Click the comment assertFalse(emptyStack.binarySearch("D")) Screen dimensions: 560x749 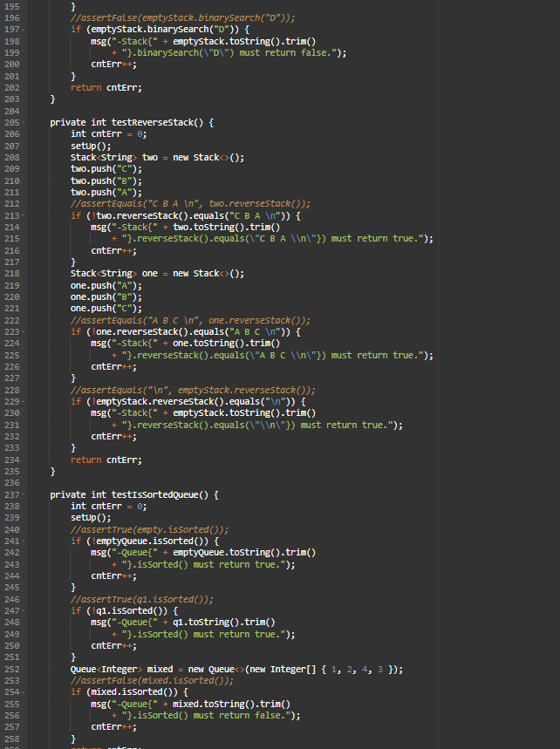pos(183,18)
